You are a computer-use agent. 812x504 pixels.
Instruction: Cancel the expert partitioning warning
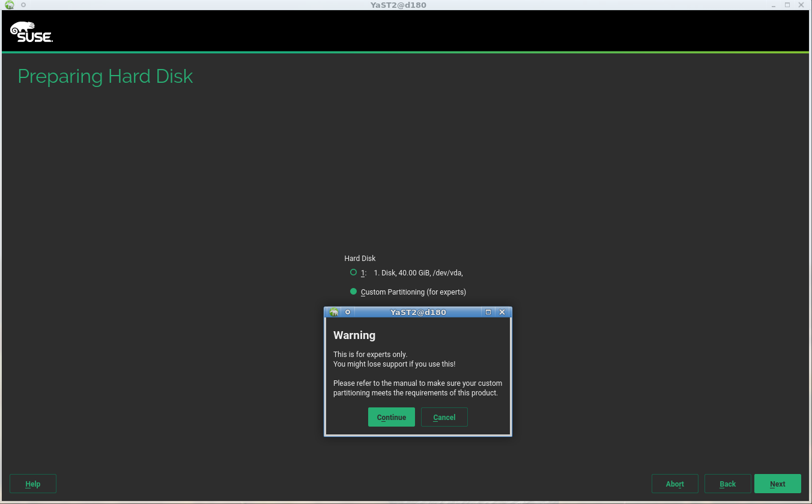click(x=444, y=417)
